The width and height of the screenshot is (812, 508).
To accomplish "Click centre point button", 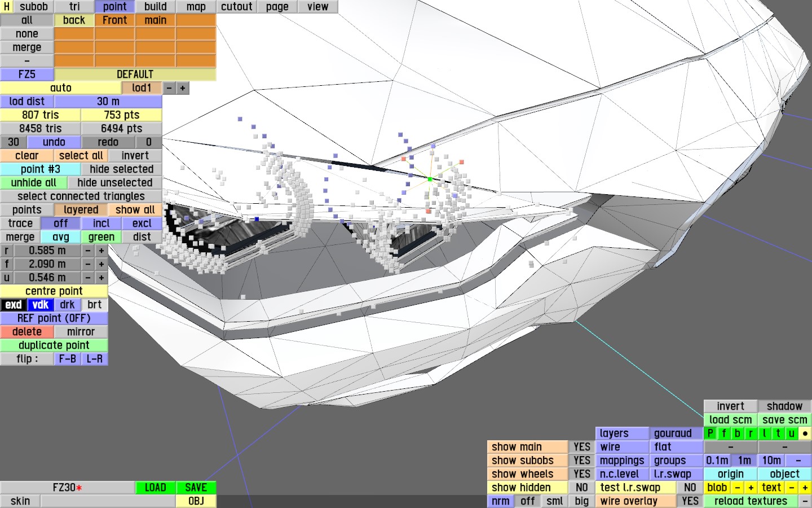I will click(54, 291).
